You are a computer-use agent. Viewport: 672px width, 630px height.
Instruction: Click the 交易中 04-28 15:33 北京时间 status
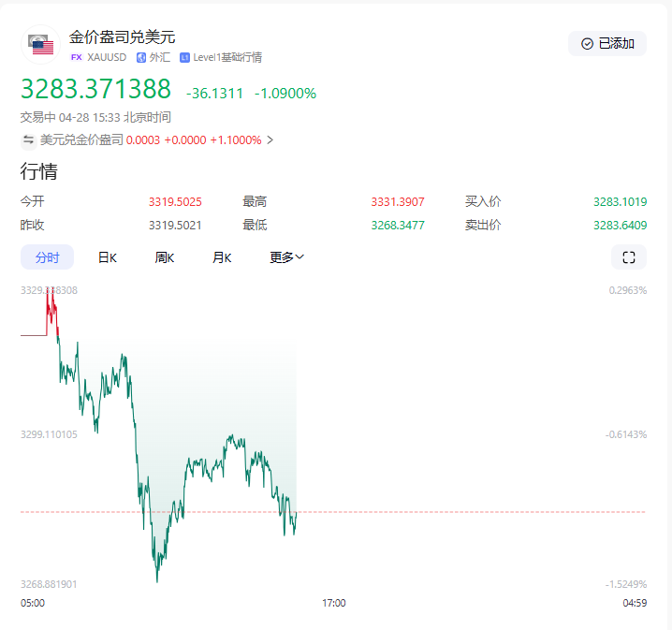click(x=95, y=117)
